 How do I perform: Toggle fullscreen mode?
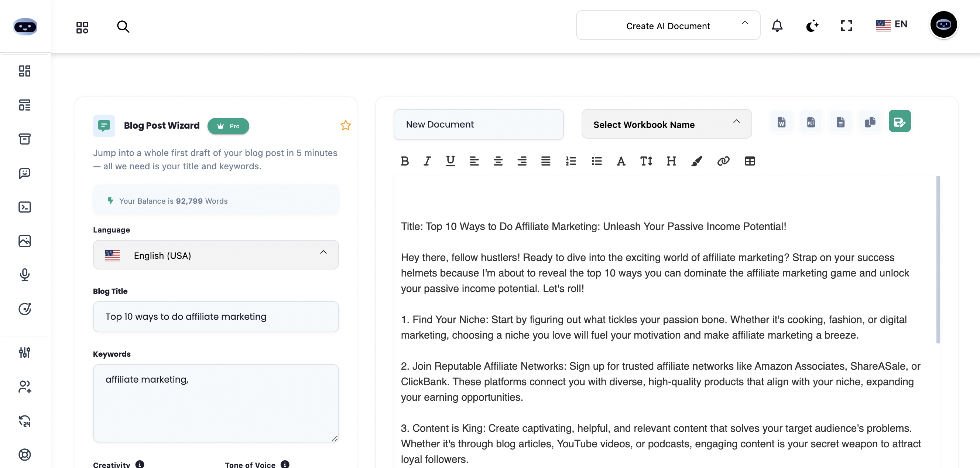(x=846, y=26)
